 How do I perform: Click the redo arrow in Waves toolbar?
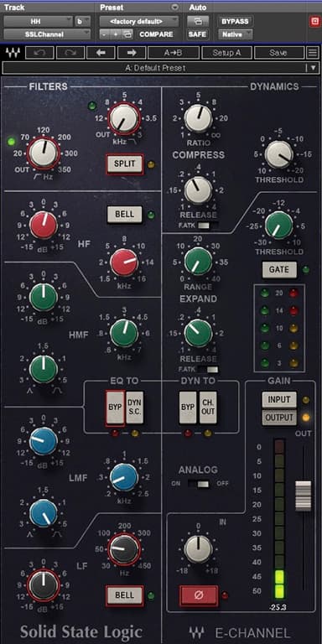pos(70,53)
